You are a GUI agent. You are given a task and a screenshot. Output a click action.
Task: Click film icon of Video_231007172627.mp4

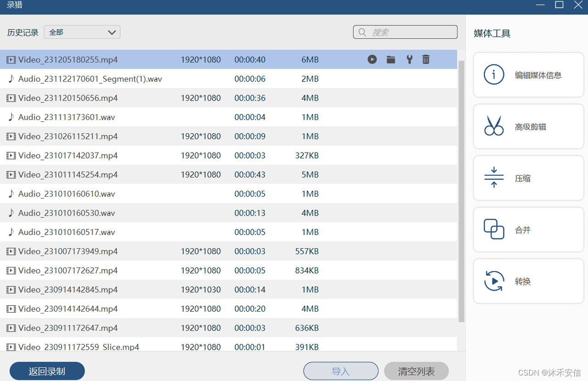(11, 271)
